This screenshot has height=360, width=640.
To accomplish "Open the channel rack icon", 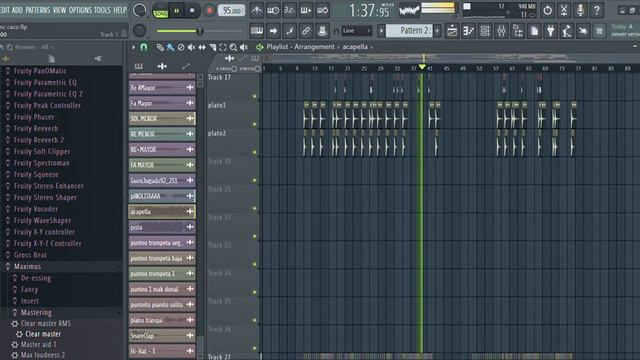I will click(485, 31).
